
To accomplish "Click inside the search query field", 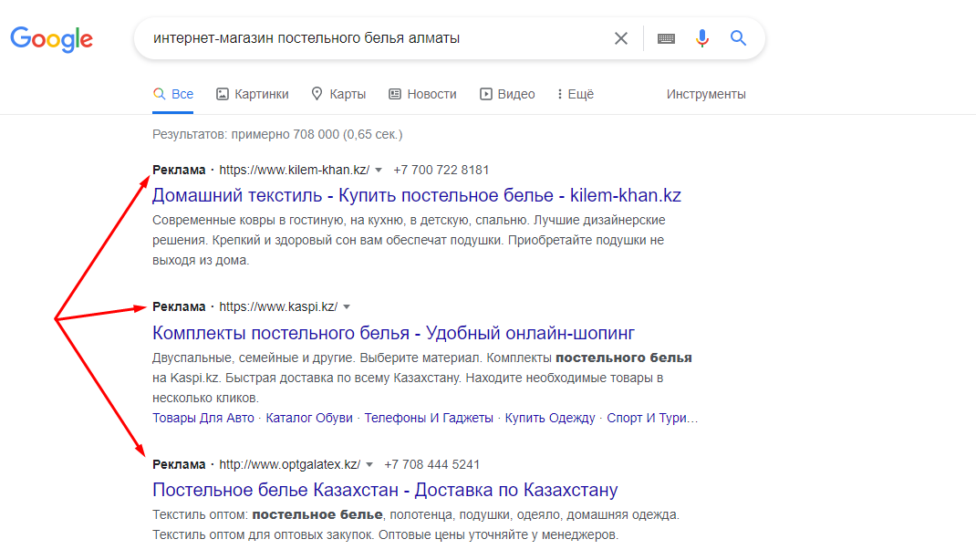I will 373,38.
